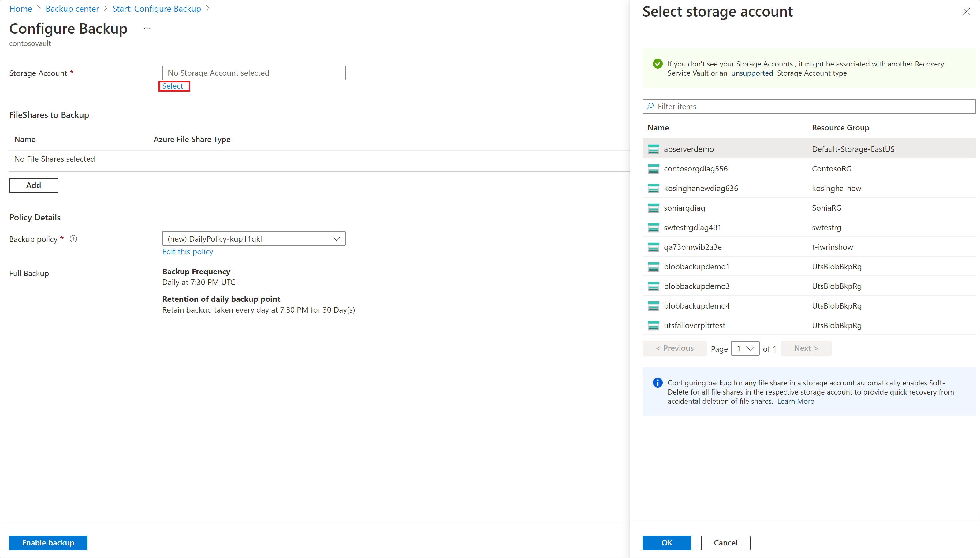Click the Next page navigation button
This screenshot has height=558, width=980.
(x=806, y=347)
